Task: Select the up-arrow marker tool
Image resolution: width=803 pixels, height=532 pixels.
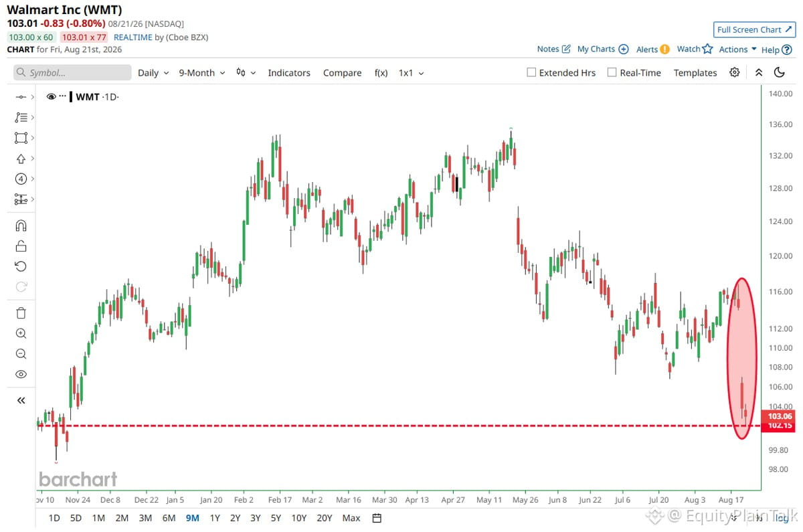Action: point(20,159)
